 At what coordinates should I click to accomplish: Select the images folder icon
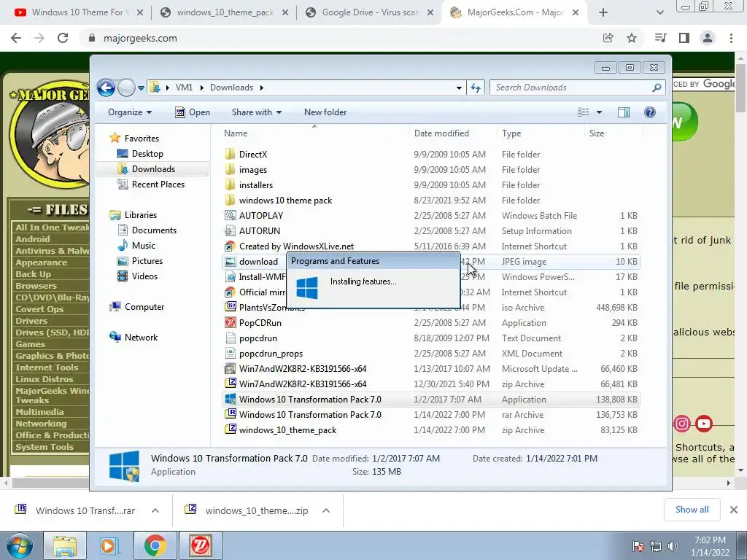pos(230,169)
